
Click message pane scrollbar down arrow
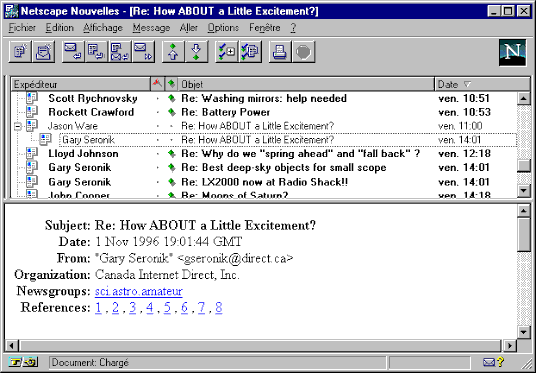click(x=524, y=332)
